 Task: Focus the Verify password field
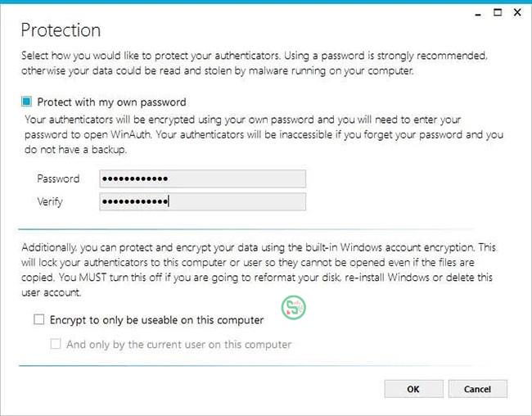[x=202, y=201]
